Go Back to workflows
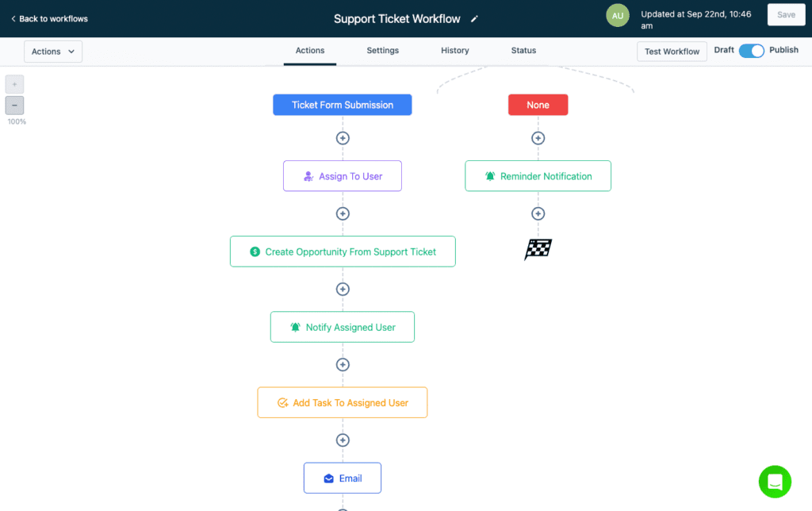 coord(49,17)
